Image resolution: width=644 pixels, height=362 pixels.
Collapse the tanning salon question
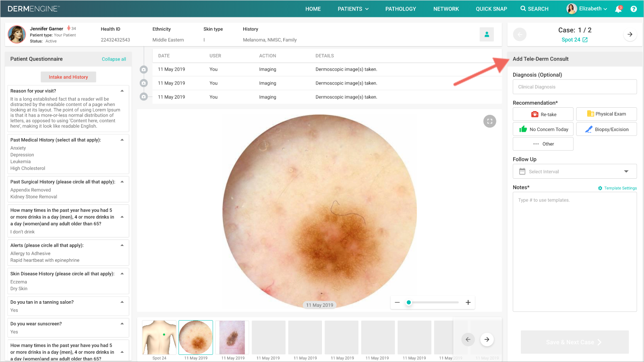122,302
